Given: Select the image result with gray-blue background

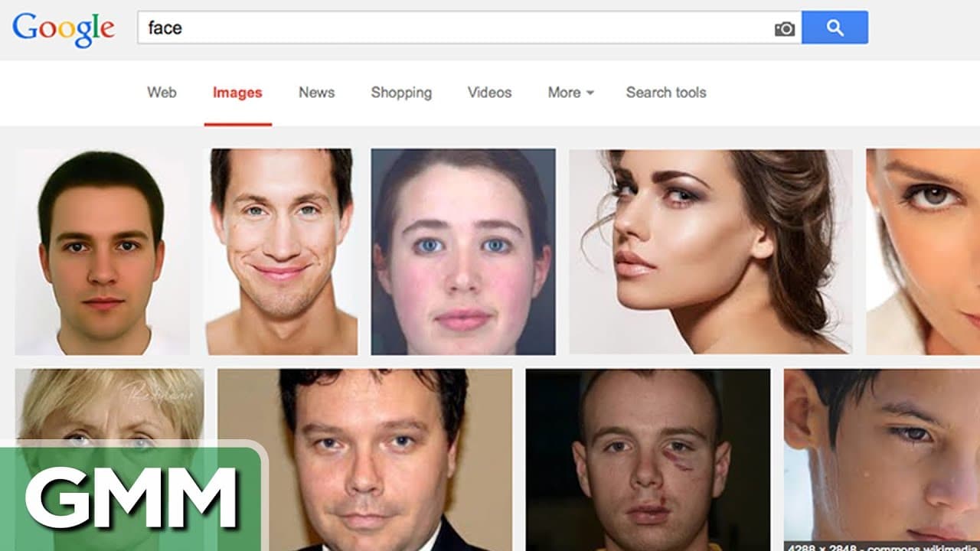Looking at the screenshot, I should pos(463,252).
